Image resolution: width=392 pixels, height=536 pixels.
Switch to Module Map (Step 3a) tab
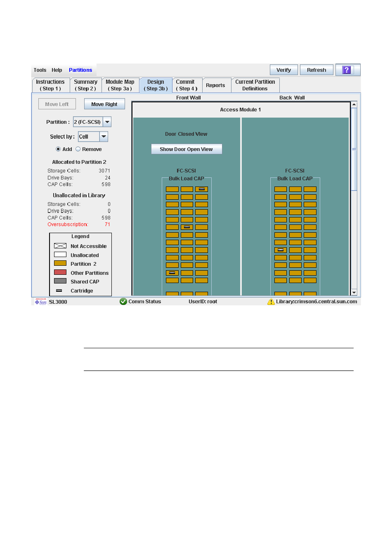coord(120,85)
